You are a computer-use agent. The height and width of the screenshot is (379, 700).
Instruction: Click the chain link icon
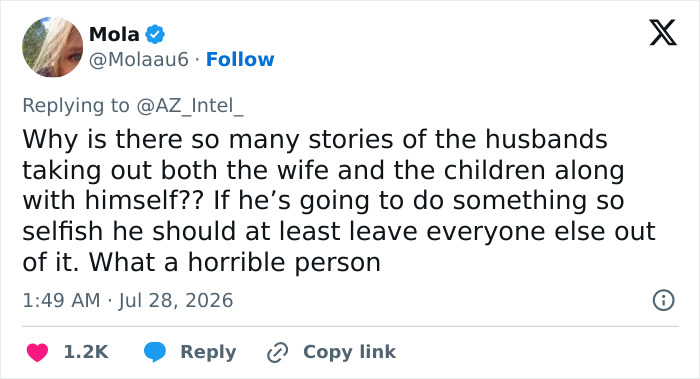(x=277, y=353)
